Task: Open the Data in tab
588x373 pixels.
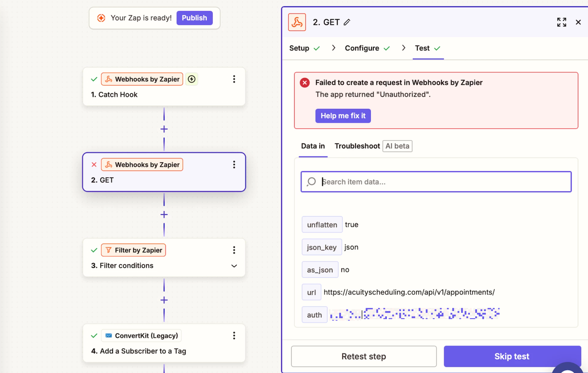Action: 313,146
